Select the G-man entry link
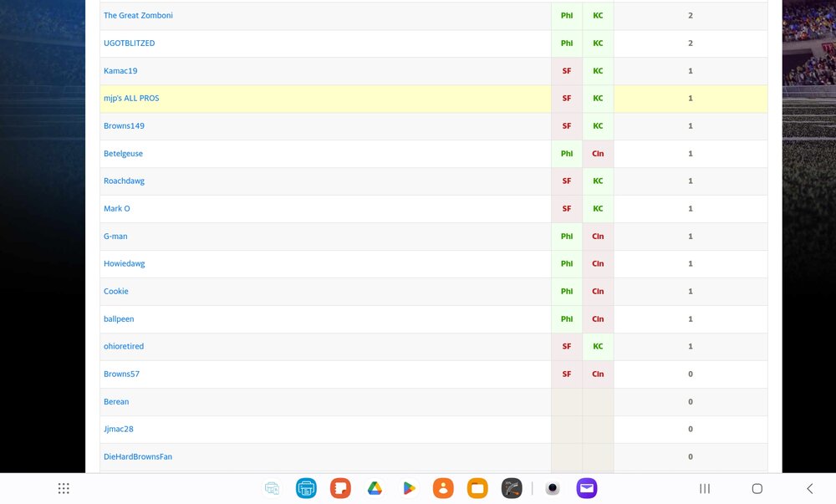Image resolution: width=836 pixels, height=504 pixels. (x=115, y=236)
